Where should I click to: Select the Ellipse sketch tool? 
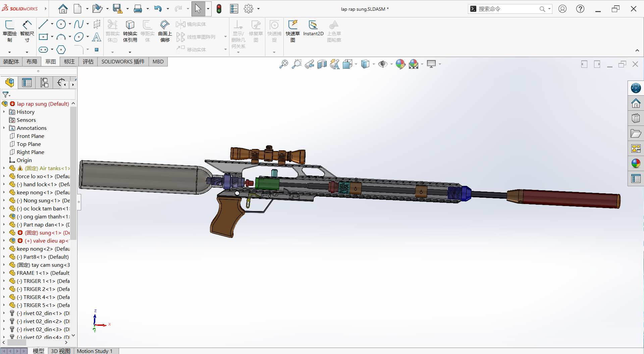click(x=79, y=37)
